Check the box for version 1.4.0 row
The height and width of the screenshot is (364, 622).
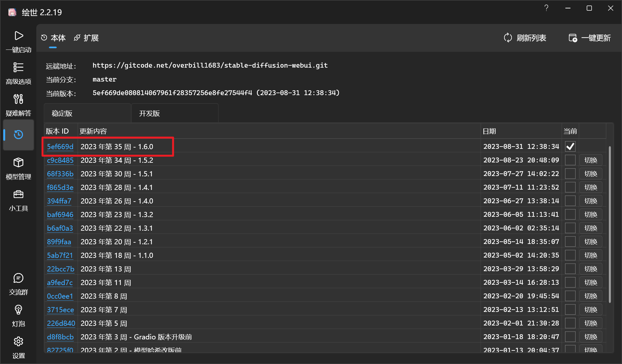coord(570,201)
